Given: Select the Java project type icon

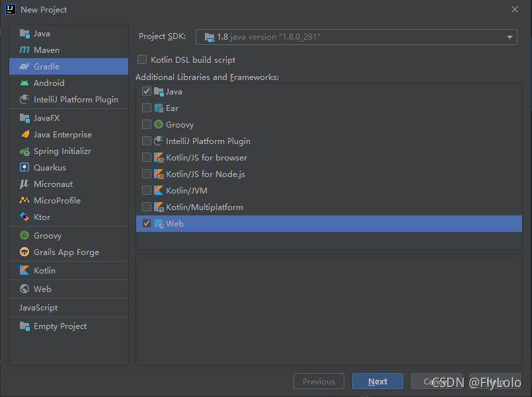Looking at the screenshot, I should tap(24, 34).
